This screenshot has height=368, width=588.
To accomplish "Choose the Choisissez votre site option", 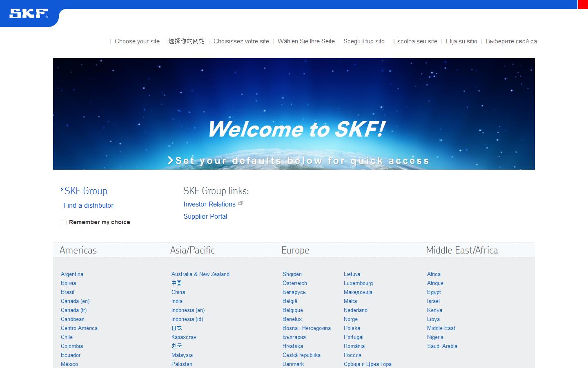I will [x=241, y=41].
